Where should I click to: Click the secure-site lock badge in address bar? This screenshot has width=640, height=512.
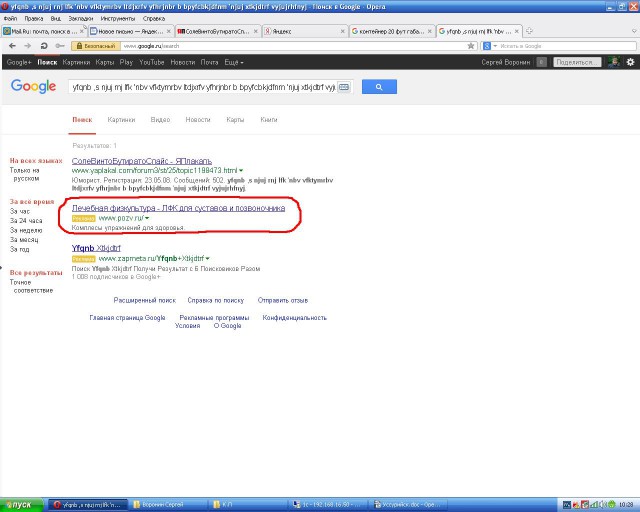(x=96, y=46)
